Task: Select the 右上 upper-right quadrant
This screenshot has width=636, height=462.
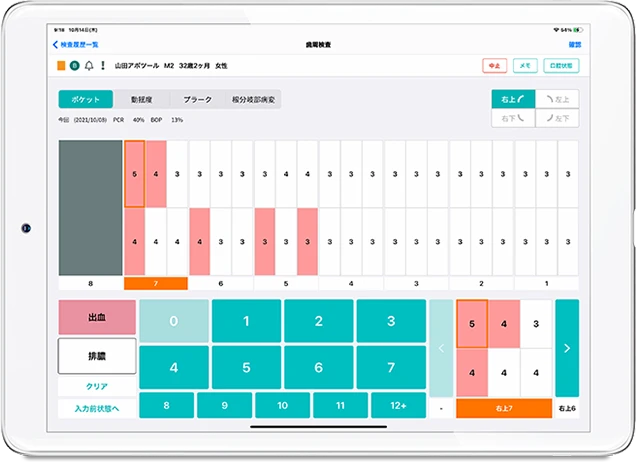Action: [511, 98]
